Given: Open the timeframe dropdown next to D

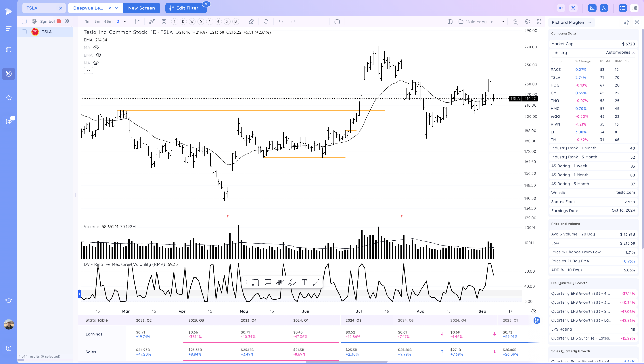Looking at the screenshot, I should [125, 22].
